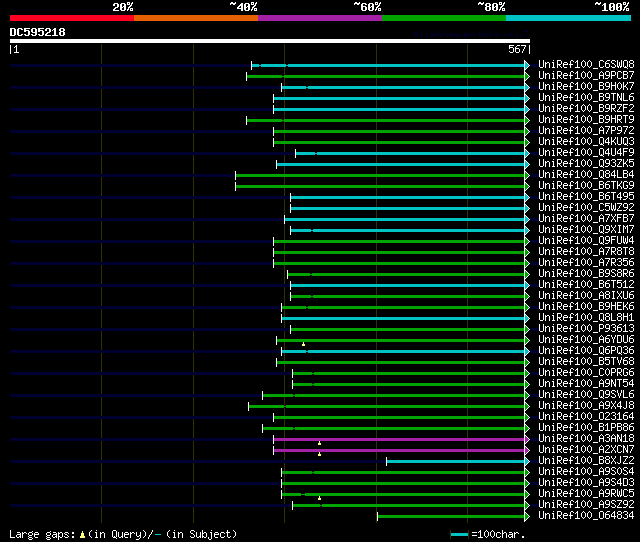The width and height of the screenshot is (640, 542).
Task: Click UniRef100_B9RZF2 label
Action: [x=586, y=108]
